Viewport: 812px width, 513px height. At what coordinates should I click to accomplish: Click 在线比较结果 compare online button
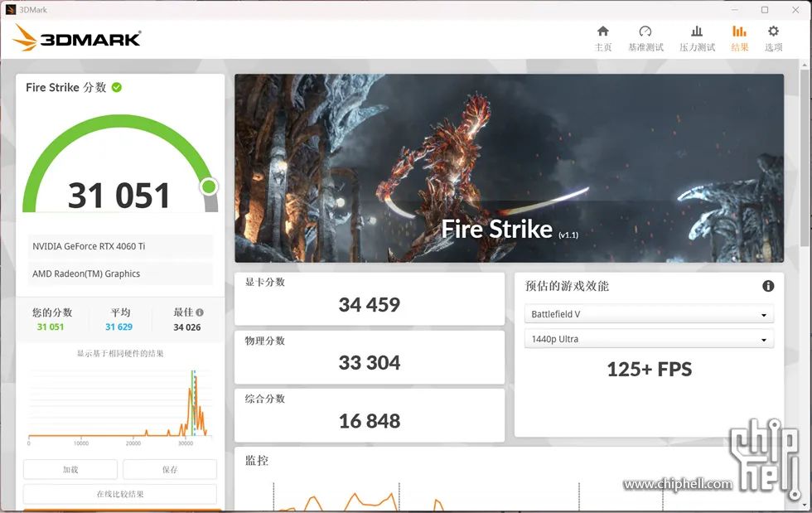[120, 494]
